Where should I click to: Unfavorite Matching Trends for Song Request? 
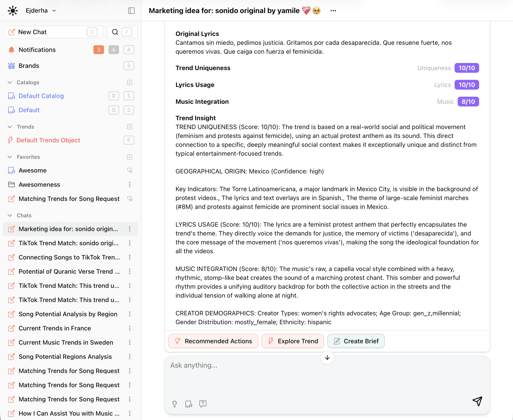130,199
